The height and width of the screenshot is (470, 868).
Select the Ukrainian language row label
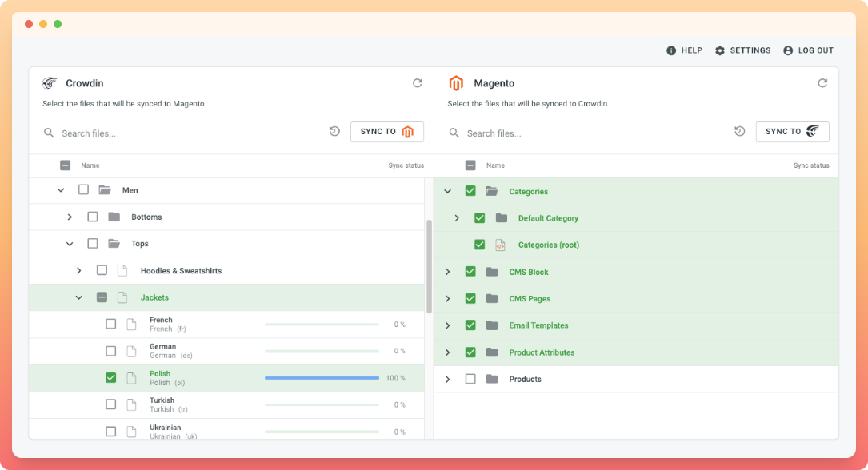165,428
